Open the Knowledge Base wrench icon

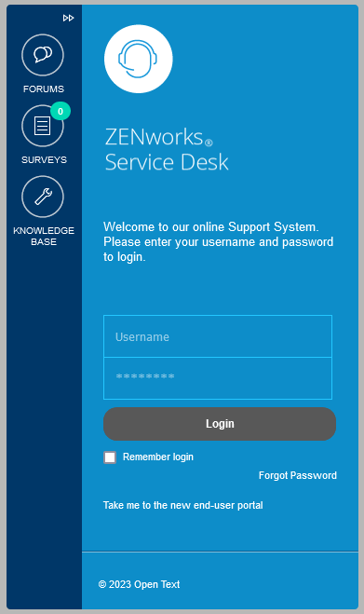point(43,197)
